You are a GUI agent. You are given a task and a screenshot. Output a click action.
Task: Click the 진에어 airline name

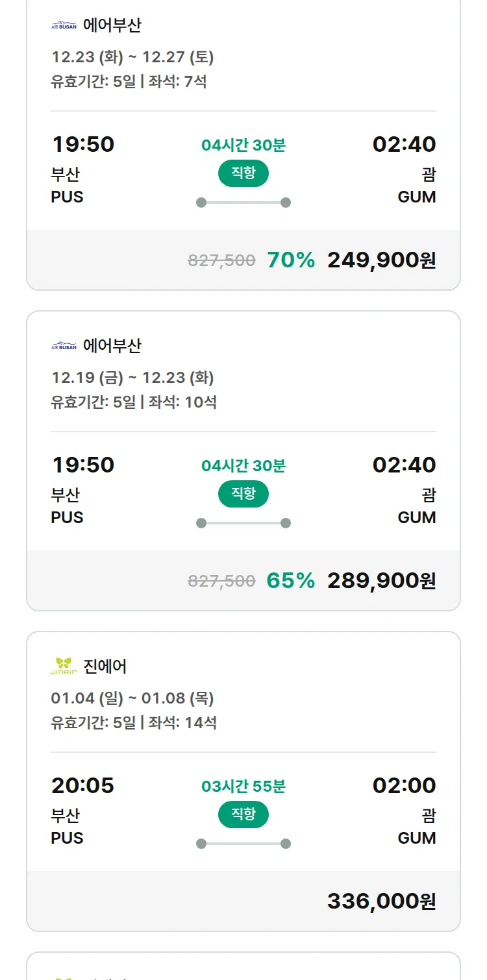105,666
